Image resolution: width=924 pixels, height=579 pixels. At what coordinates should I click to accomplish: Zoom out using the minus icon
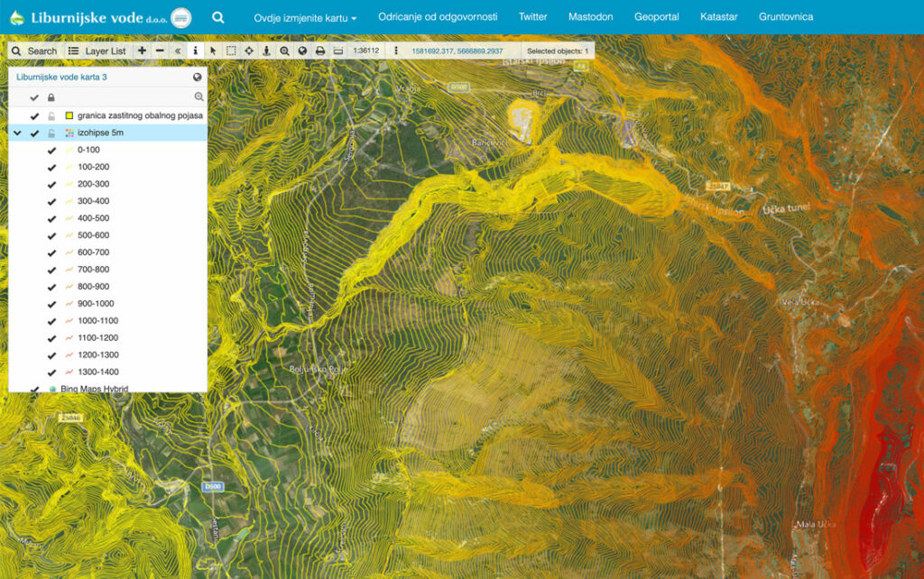coord(159,51)
